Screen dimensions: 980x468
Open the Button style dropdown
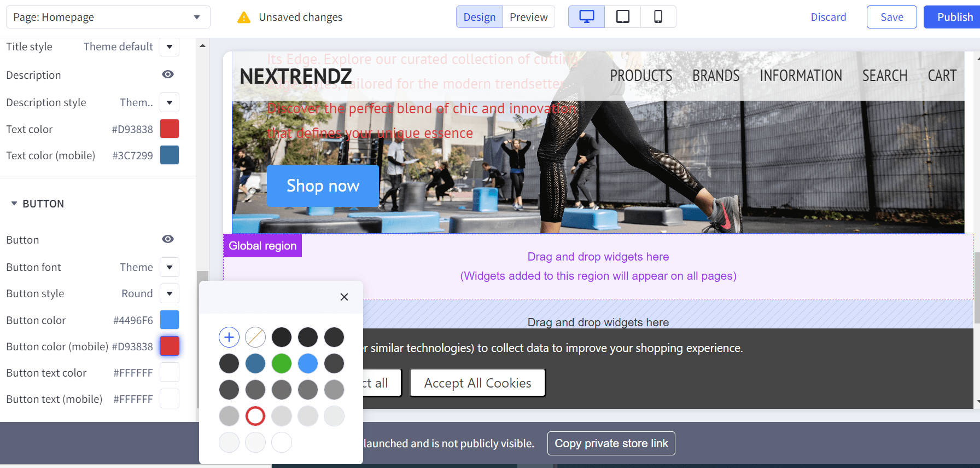(x=170, y=293)
